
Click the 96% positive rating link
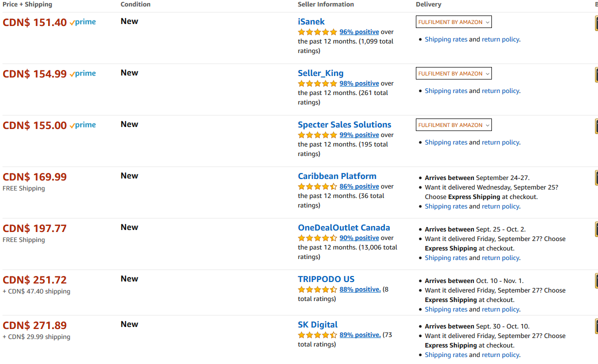[359, 32]
